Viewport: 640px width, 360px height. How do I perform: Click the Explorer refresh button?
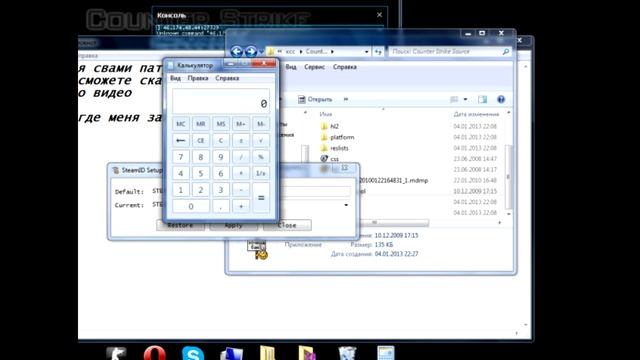378,52
